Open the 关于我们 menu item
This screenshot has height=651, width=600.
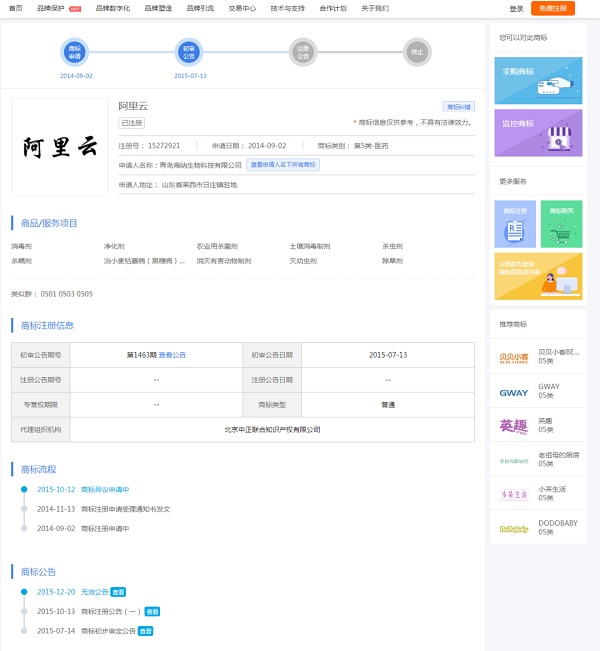pos(375,8)
